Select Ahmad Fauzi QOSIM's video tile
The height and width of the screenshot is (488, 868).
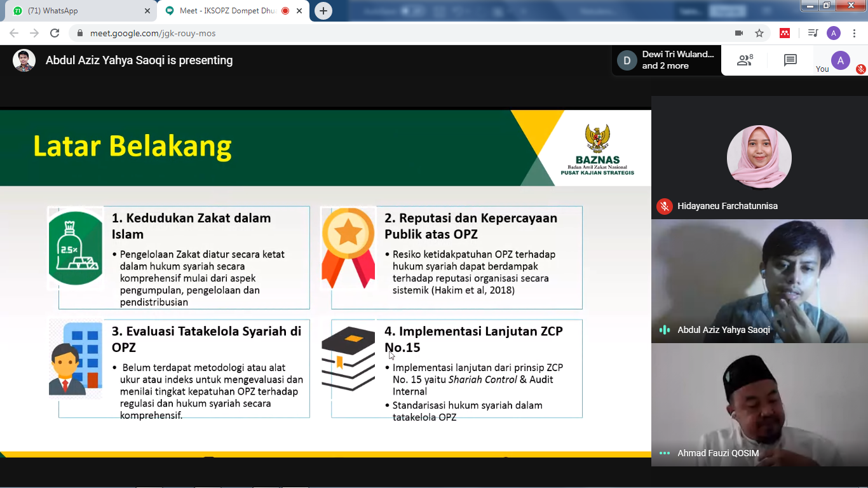point(759,405)
